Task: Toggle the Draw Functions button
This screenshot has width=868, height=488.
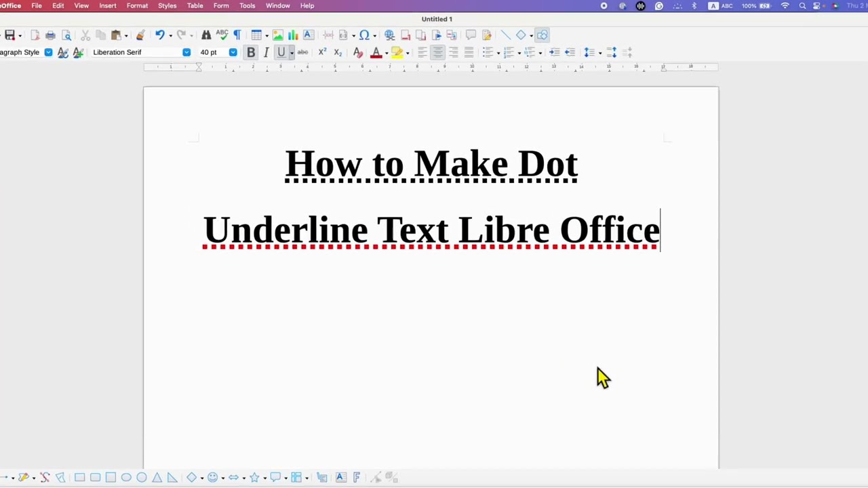Action: (542, 35)
